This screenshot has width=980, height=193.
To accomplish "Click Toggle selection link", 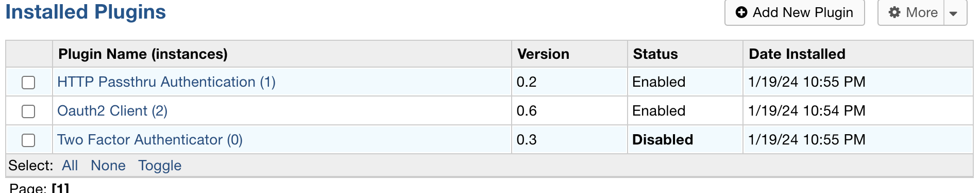I will (160, 166).
